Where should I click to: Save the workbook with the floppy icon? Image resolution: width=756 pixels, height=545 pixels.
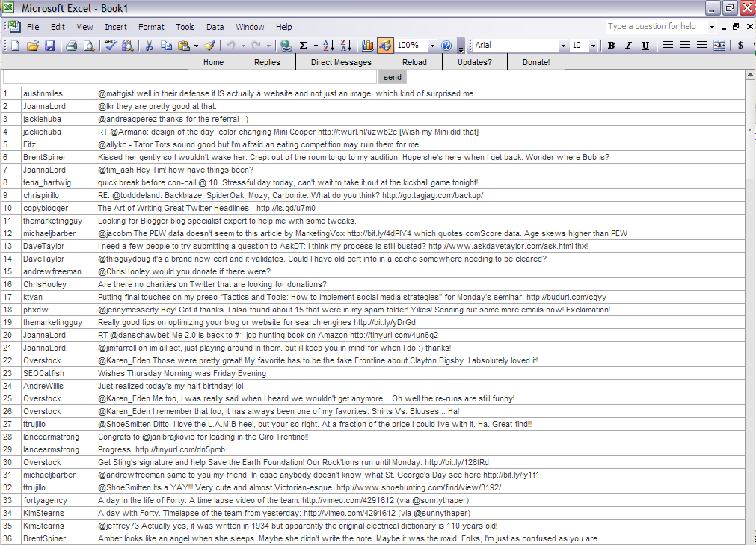(50, 46)
